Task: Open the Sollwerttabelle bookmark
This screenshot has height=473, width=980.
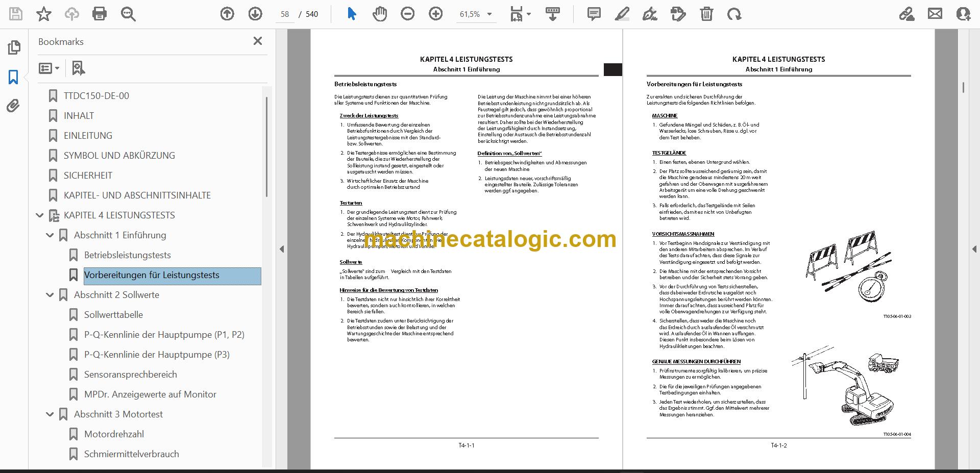Action: [113, 315]
